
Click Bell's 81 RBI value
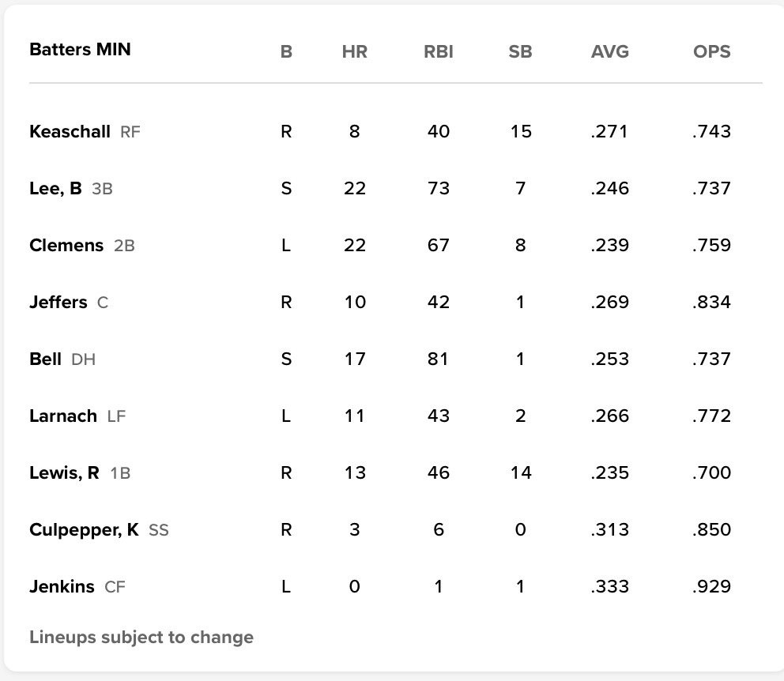click(438, 359)
